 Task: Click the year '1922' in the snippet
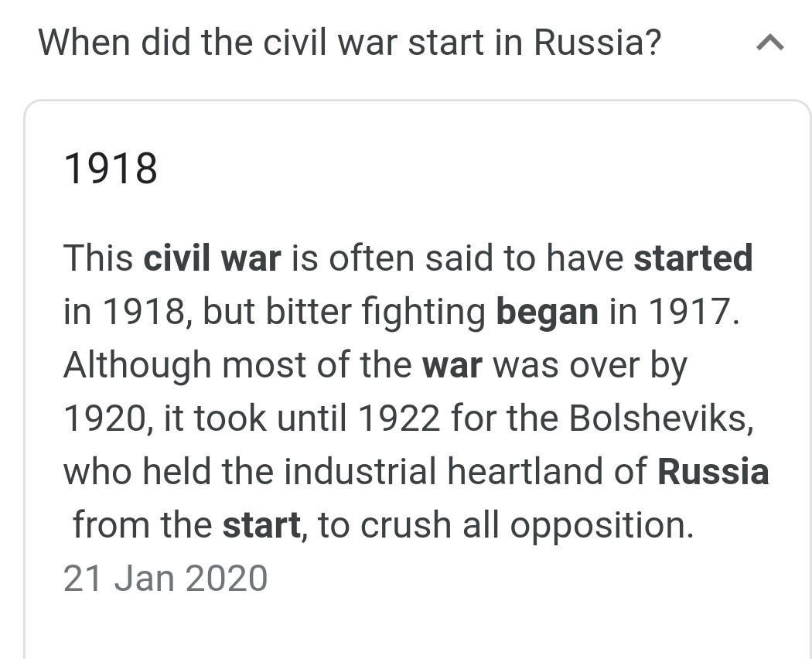click(x=399, y=418)
